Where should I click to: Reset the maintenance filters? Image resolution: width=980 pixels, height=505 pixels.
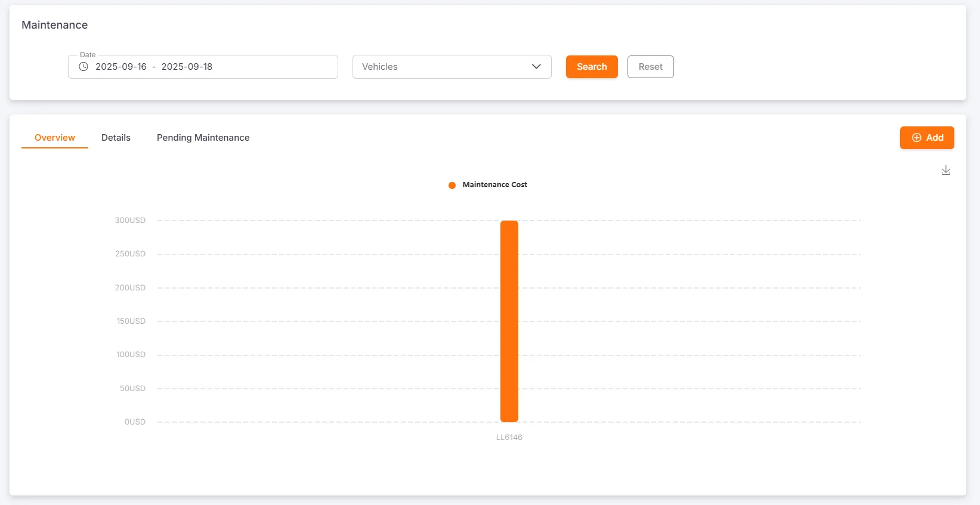click(x=650, y=67)
